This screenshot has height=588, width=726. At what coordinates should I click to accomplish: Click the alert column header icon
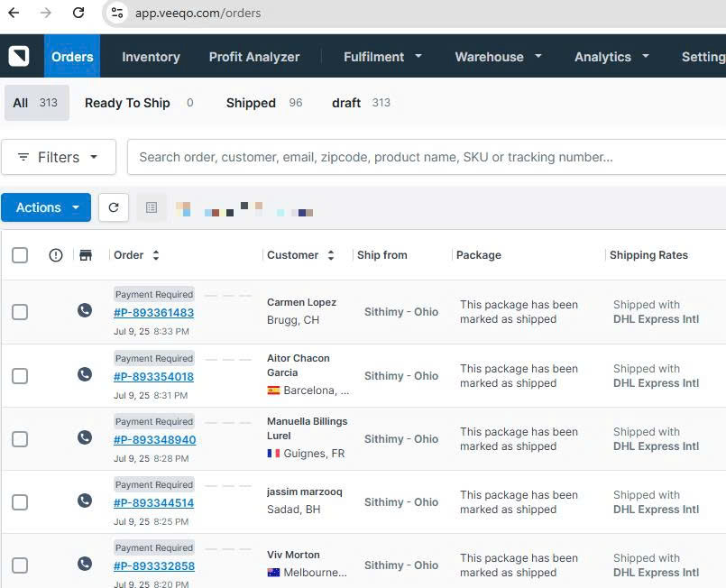(56, 255)
